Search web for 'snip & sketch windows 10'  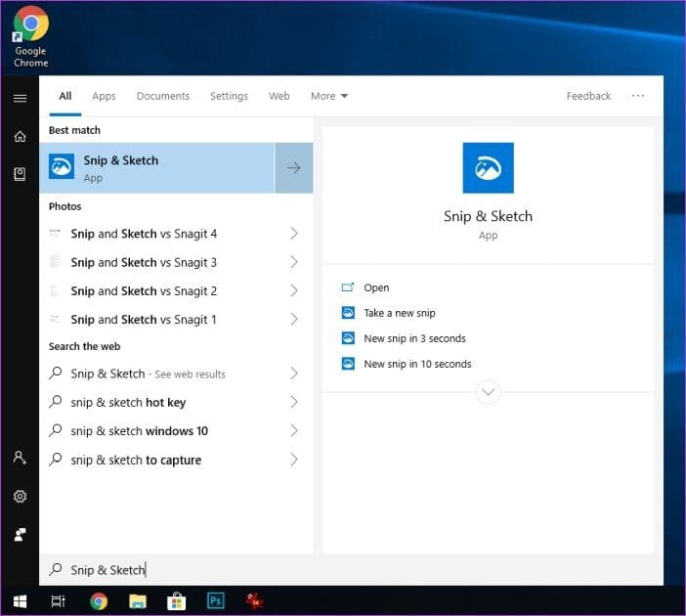[x=176, y=431]
